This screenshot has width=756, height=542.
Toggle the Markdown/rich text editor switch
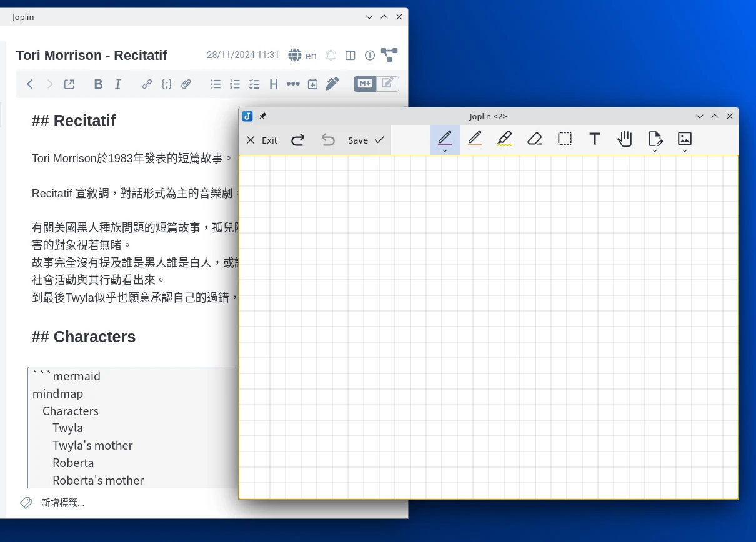coord(376,84)
